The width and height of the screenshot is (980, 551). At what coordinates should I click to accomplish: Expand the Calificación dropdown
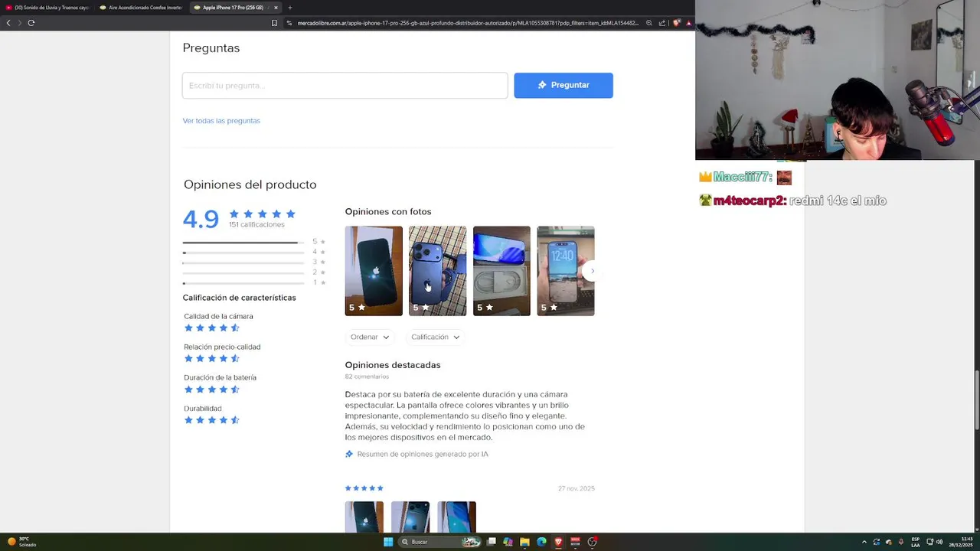[x=435, y=337]
